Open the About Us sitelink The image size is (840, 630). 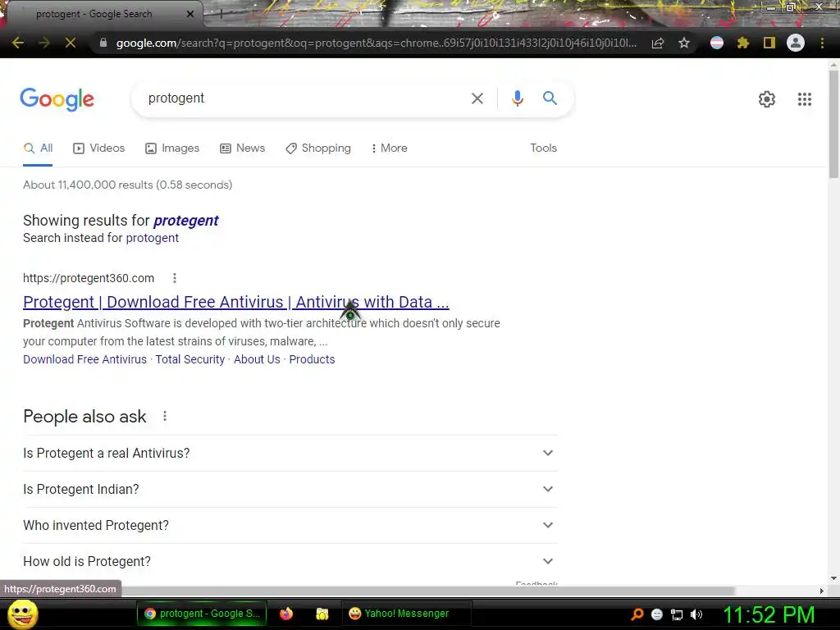coord(257,359)
